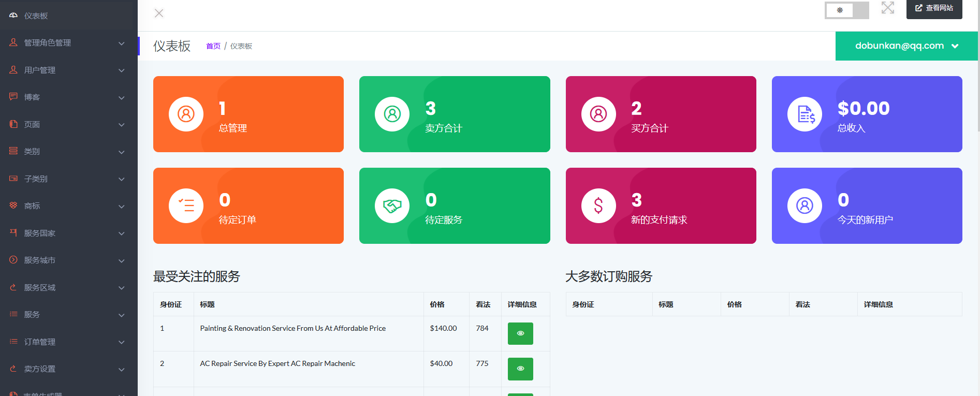Screen dimensions: 980x396
Task: Expand the 博客 menu chevron
Action: [122, 98]
